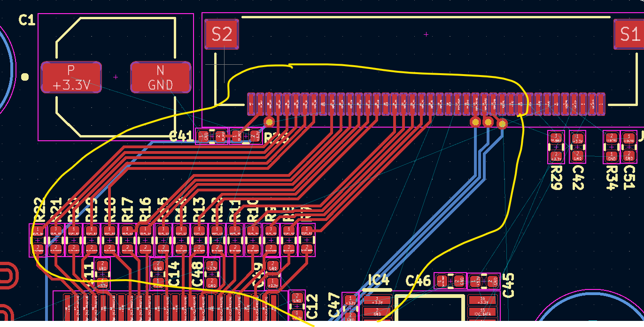
Task: Select the C42 reference label
Action: click(577, 177)
